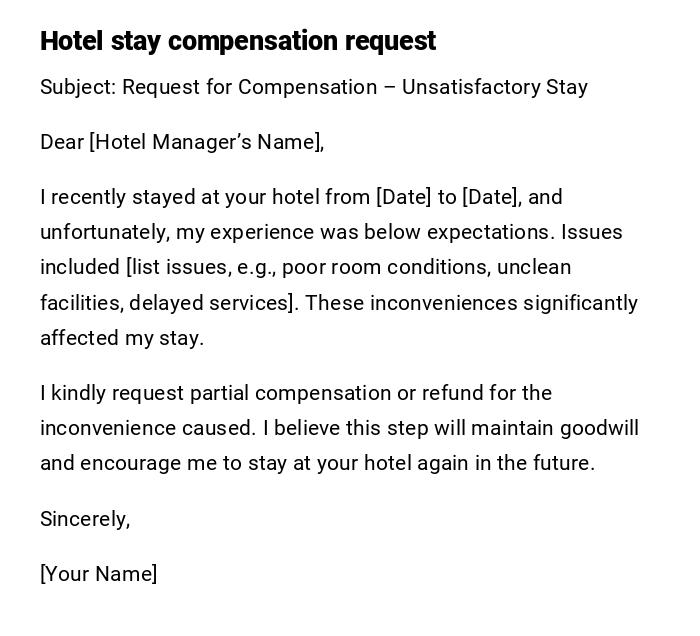Click the second [Date] placeholder
Screen dimensions: 700x636
tap(489, 197)
